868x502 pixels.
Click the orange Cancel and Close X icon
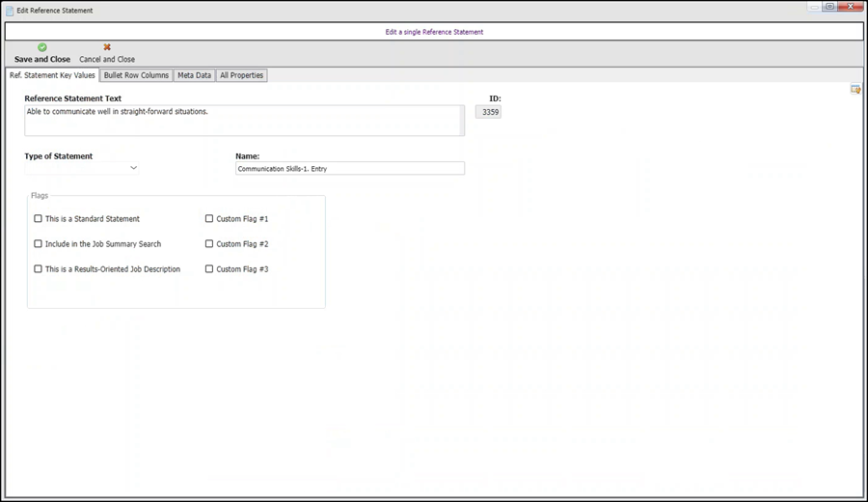(107, 47)
